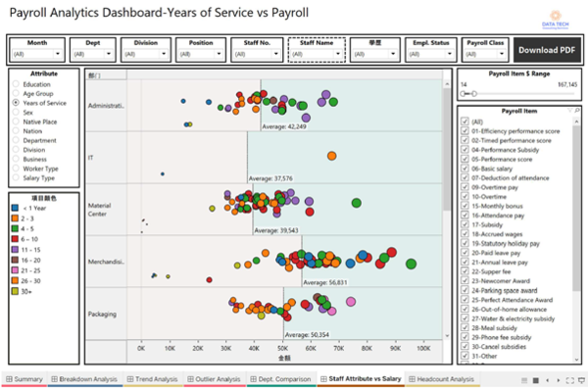Click the Material Center row label

coord(100,210)
